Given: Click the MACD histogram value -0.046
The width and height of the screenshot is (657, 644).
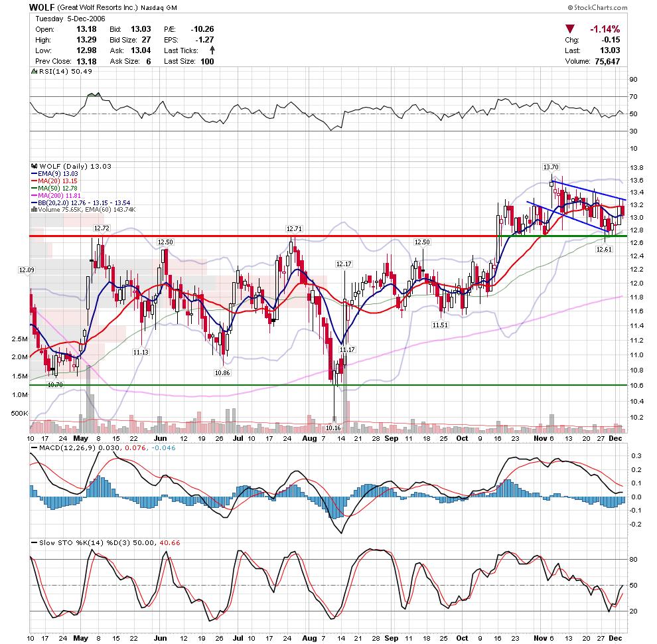Looking at the screenshot, I should pos(163,447).
